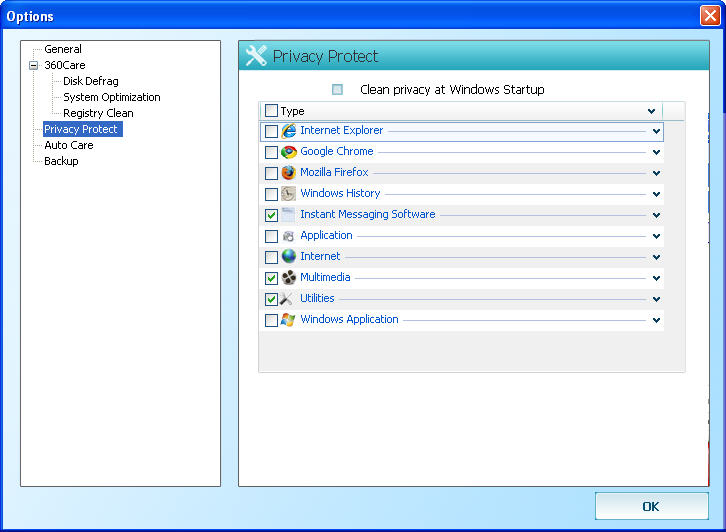Expand the Windows Application row chevron

(x=656, y=320)
